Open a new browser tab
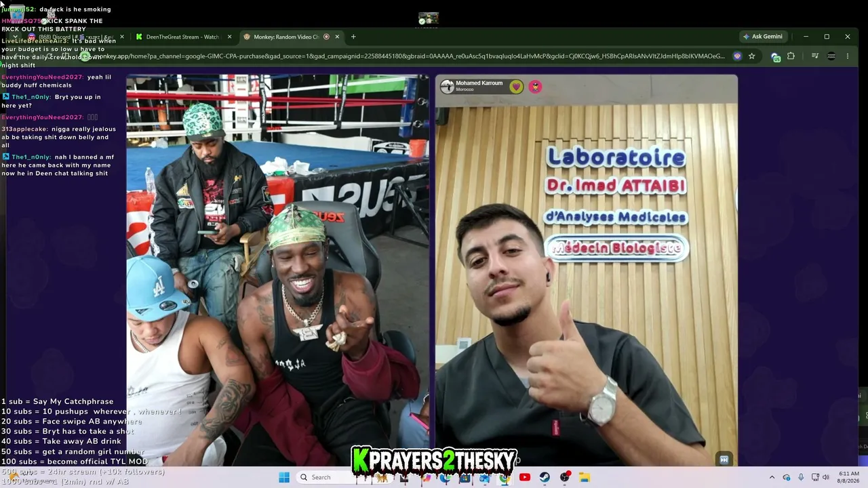The image size is (868, 488). click(x=353, y=37)
